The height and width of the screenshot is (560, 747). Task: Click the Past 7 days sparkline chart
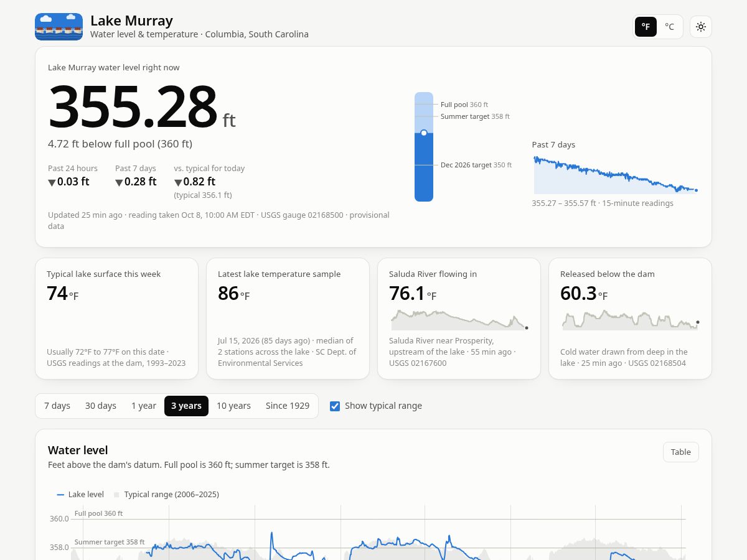point(616,175)
